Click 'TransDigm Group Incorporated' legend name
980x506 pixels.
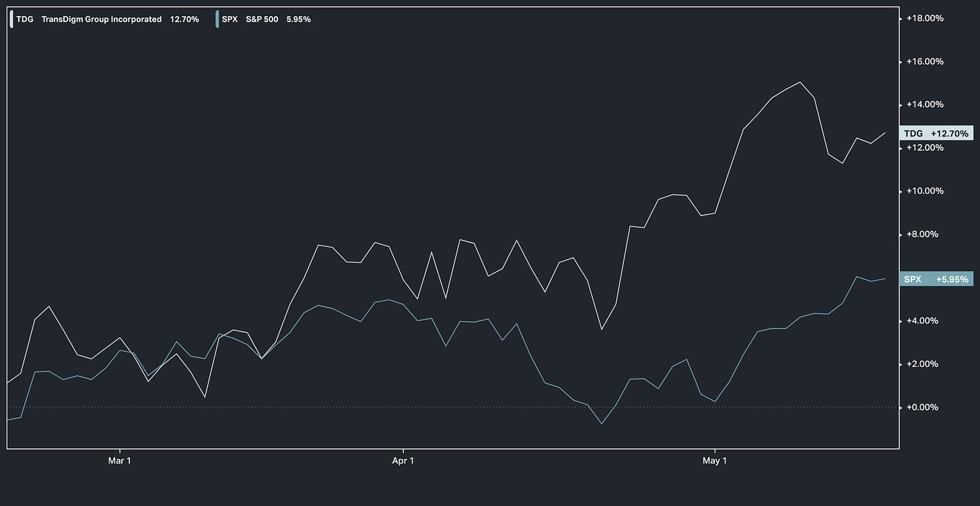click(102, 20)
